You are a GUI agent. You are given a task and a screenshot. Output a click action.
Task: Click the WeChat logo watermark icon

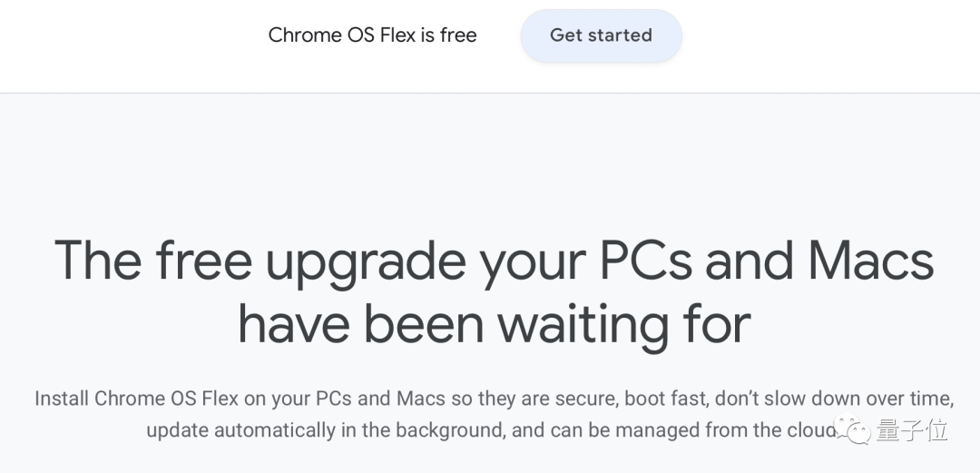(x=854, y=430)
